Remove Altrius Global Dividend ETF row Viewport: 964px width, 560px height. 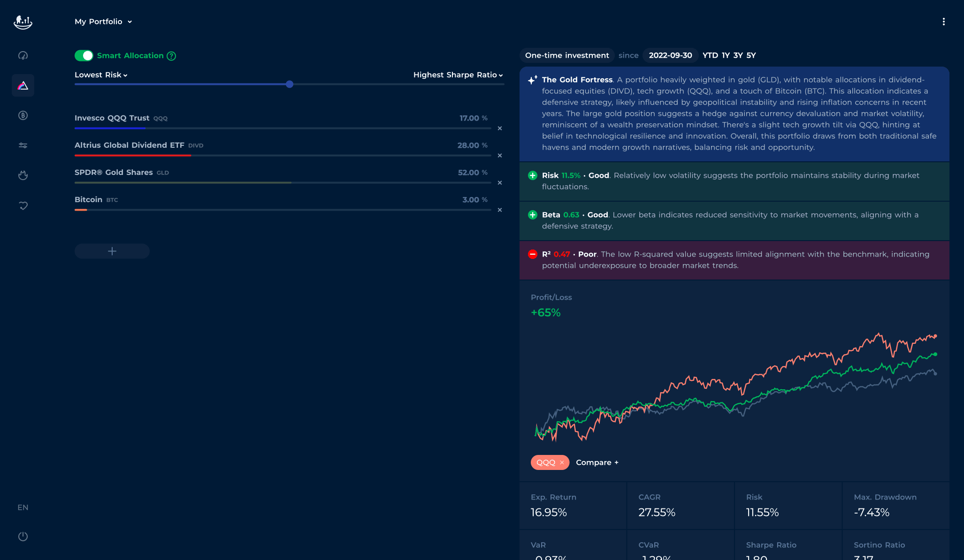coord(500,156)
